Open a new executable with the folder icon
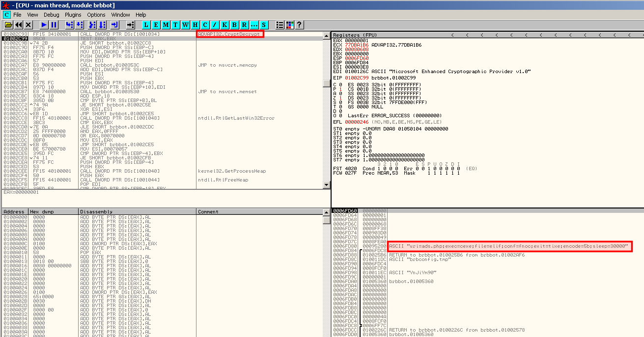 coord(8,25)
